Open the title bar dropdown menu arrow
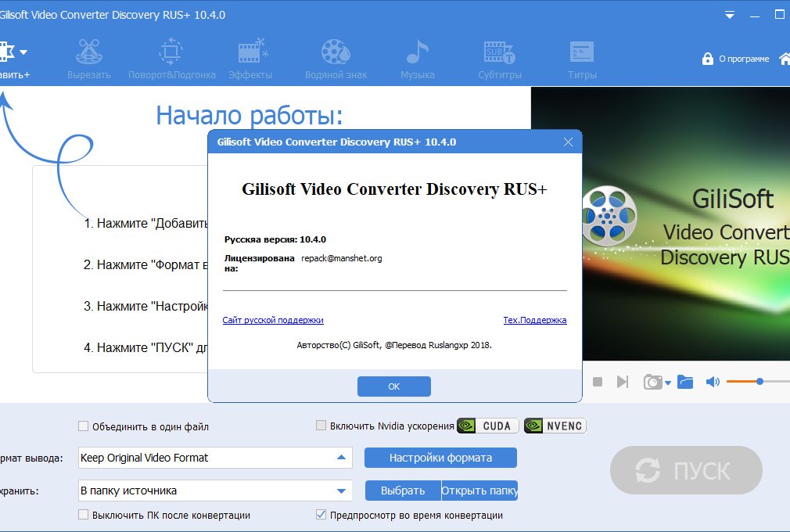The width and height of the screenshot is (790, 532). (730, 15)
